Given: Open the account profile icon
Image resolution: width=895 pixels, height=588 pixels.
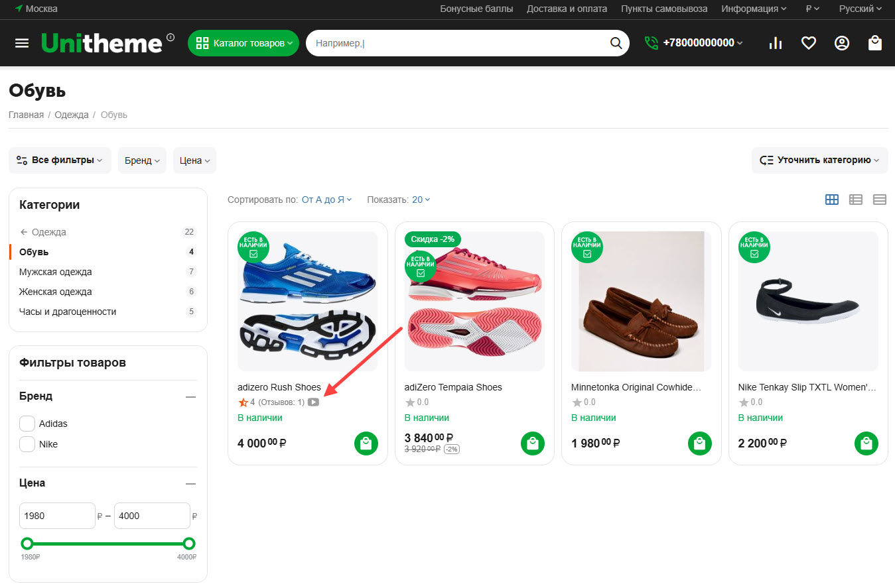Looking at the screenshot, I should pyautogui.click(x=841, y=42).
